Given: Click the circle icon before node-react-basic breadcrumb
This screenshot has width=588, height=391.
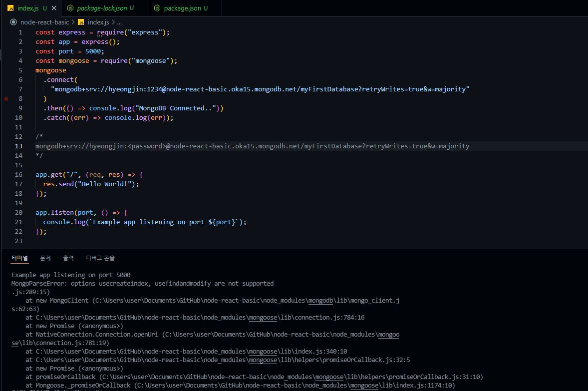Looking at the screenshot, I should pos(13,22).
